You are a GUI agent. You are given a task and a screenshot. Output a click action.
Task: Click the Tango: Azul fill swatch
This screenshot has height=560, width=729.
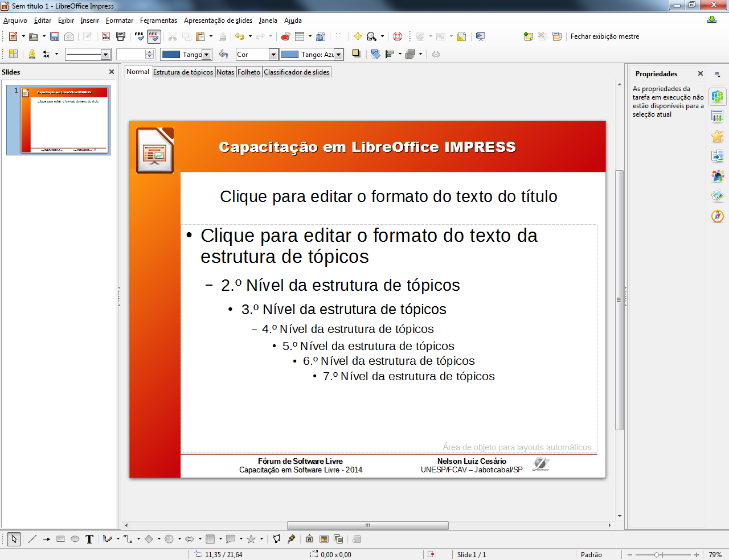(290, 55)
